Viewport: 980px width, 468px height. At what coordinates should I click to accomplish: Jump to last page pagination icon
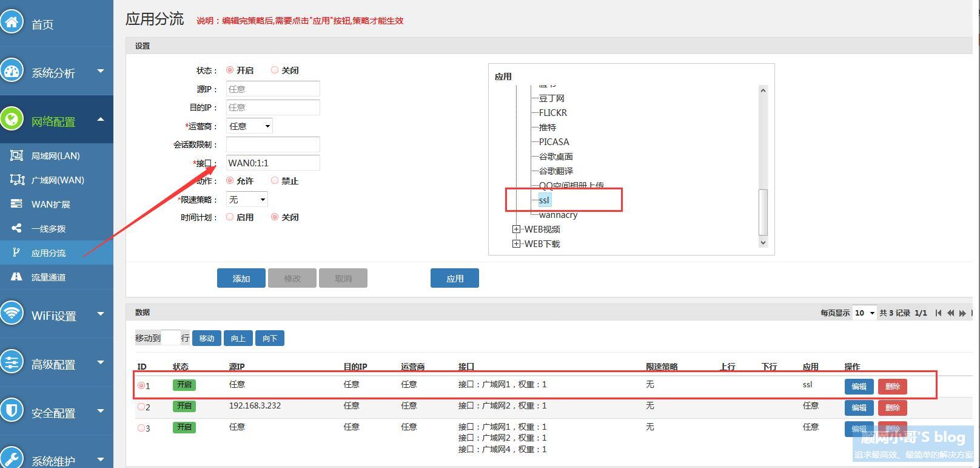973,313
